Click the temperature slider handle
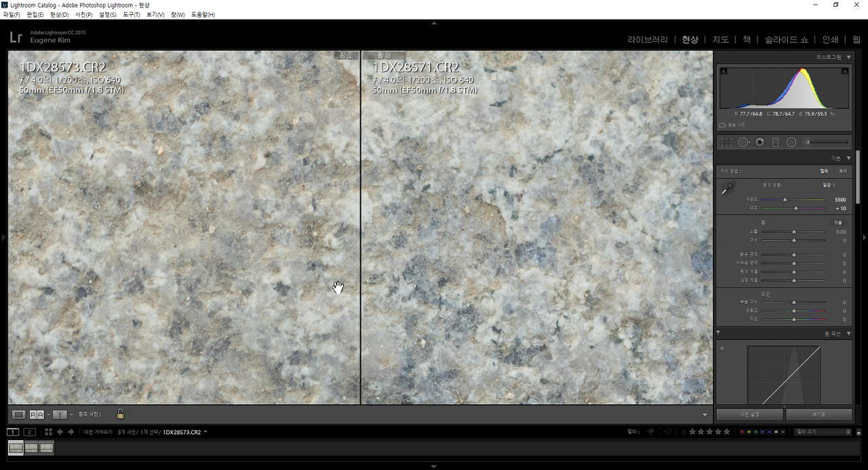 785,199
